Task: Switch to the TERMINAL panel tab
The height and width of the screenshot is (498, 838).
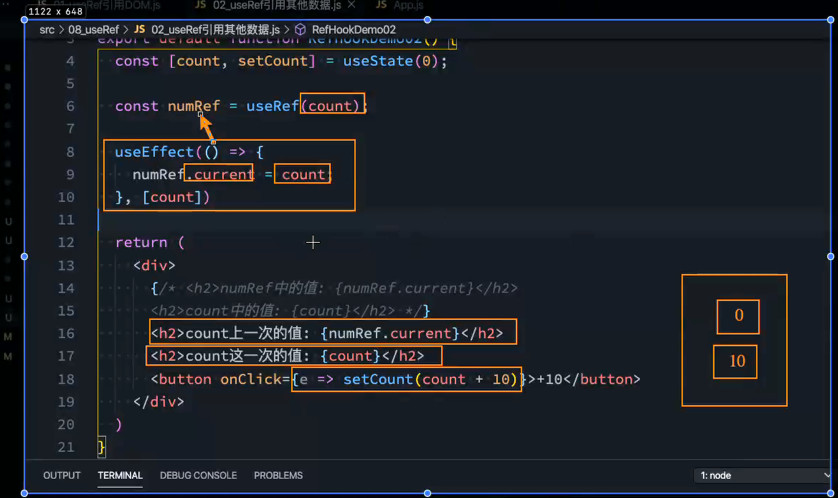Action: (120, 475)
